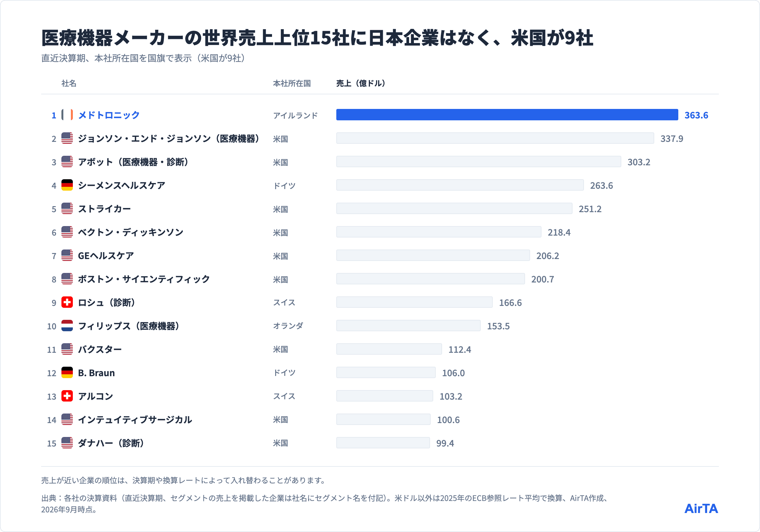Click the company name ジョンソン・エンド・ジョンソン（医療機器）
The height and width of the screenshot is (532, 760).
[x=168, y=139]
